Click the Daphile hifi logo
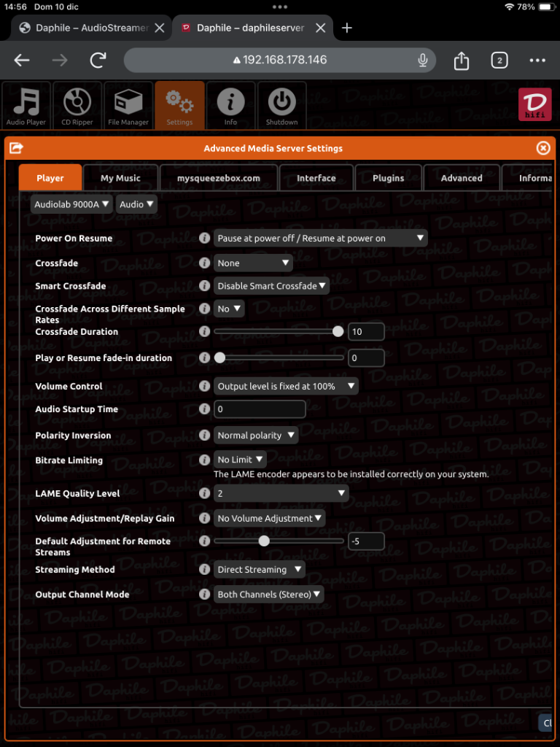This screenshot has width=560, height=747. coord(534,104)
